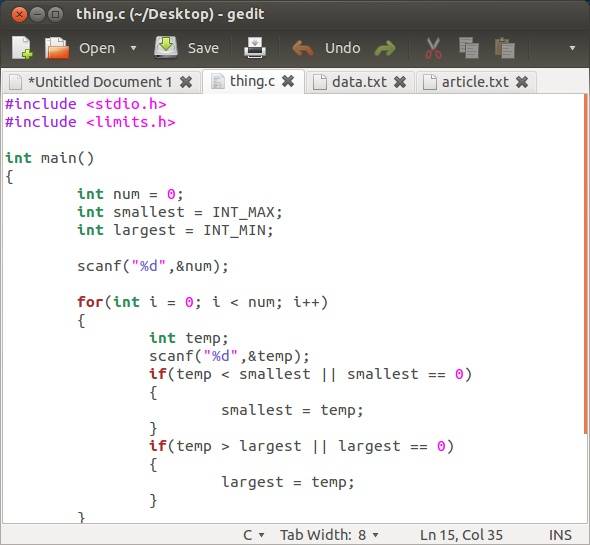Click the Undo arrow icon
Viewport: 590px width, 545px height.
pyautogui.click(x=303, y=48)
